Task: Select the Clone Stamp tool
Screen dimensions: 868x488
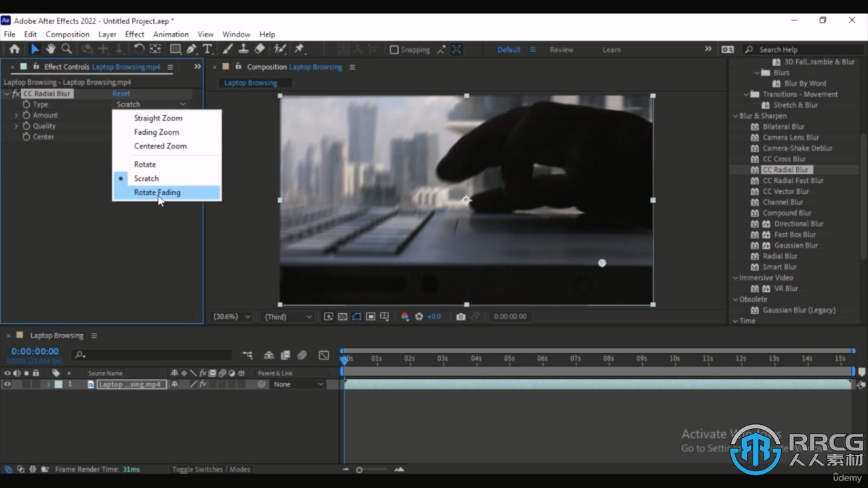Action: point(243,49)
